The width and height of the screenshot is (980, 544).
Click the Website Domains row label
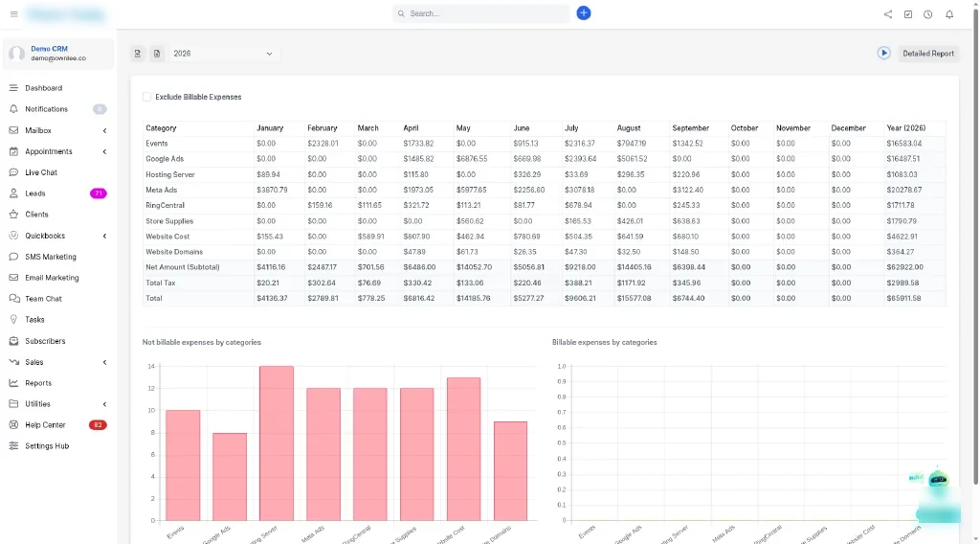tap(174, 252)
